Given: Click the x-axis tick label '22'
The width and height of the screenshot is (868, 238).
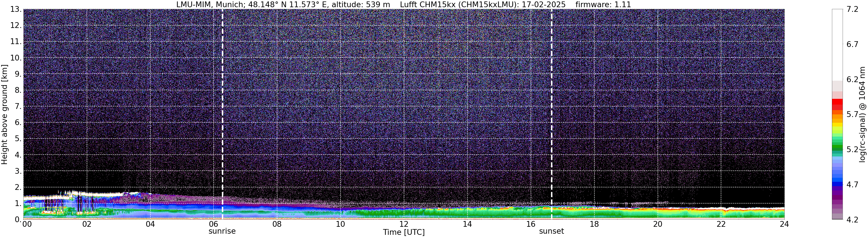Looking at the screenshot, I should [721, 224].
